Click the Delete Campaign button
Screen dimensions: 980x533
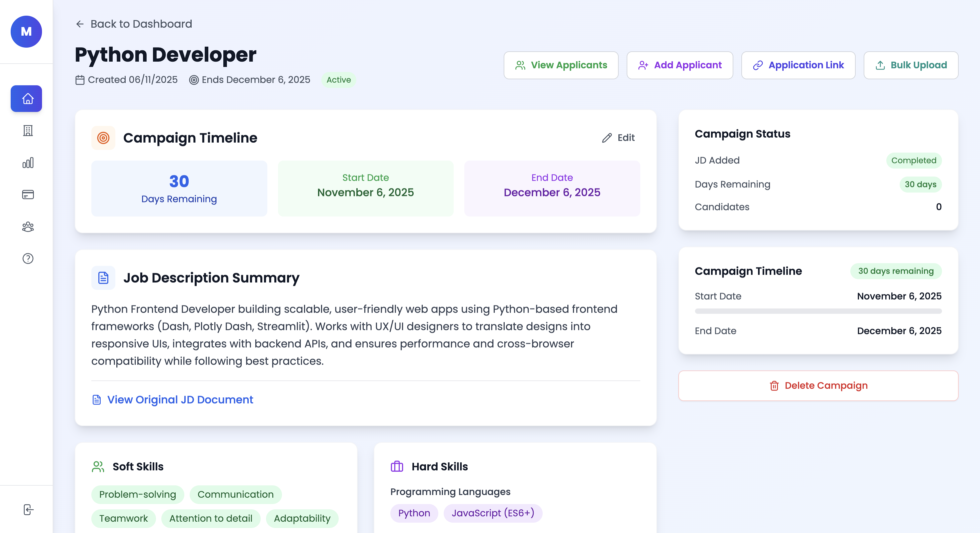818,385
